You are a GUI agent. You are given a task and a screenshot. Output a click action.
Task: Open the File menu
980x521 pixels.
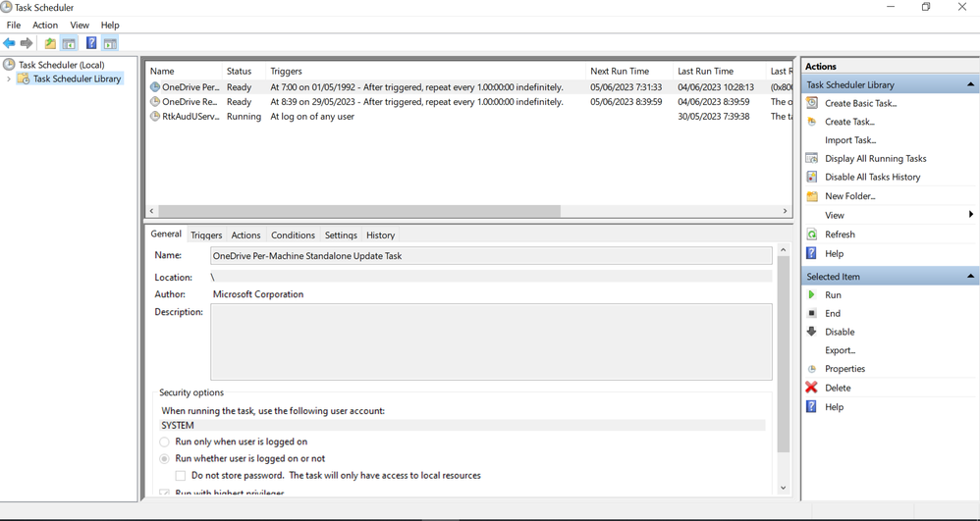[x=14, y=25]
